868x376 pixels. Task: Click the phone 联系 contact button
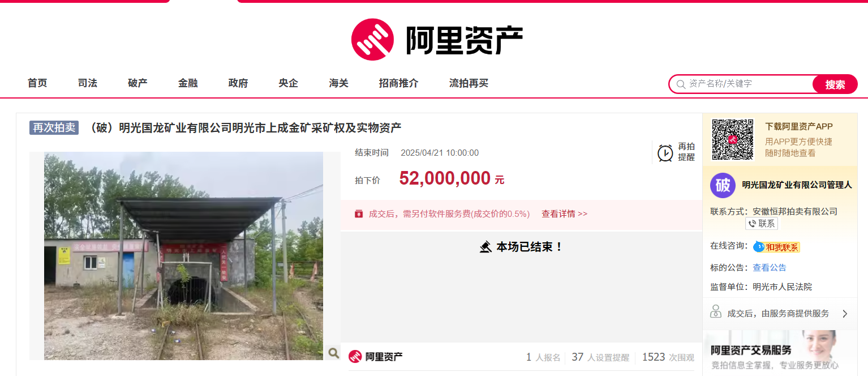[762, 224]
